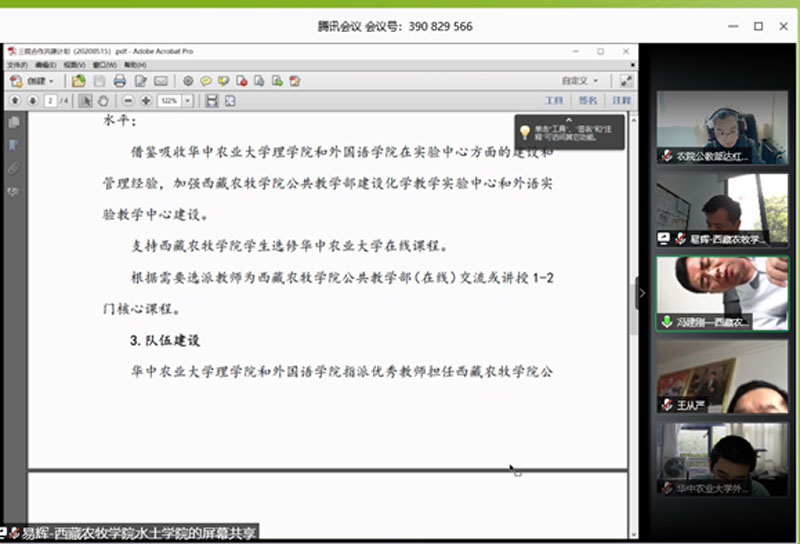Open the page thumbnails side panel
Screen dimensions: 800x544
click(14, 122)
